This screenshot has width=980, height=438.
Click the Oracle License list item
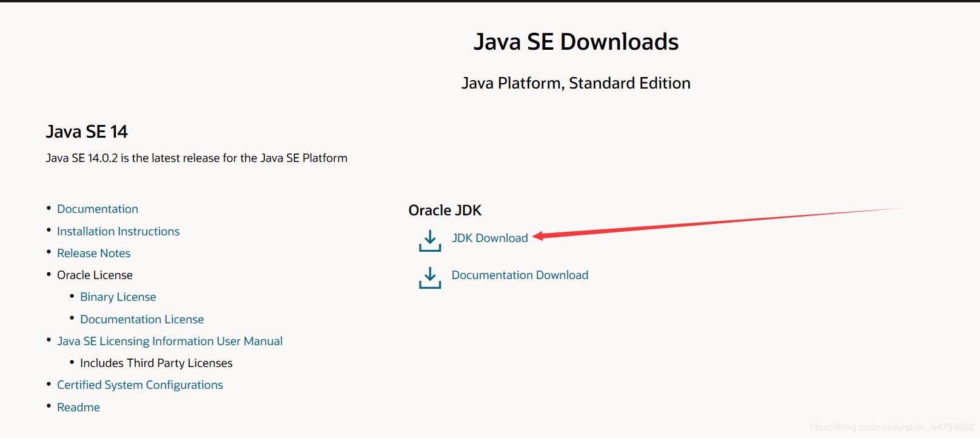click(x=95, y=275)
